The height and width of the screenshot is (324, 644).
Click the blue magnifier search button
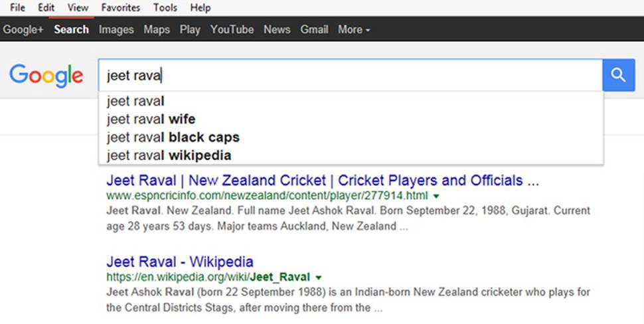[619, 75]
